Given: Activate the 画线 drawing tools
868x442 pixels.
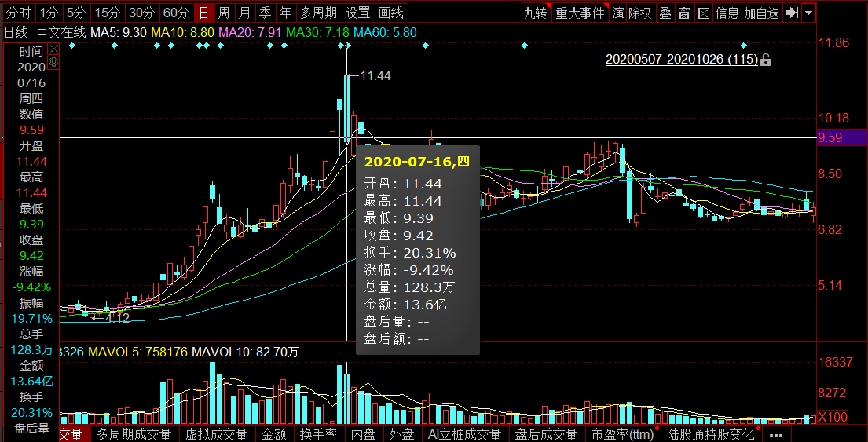Looking at the screenshot, I should (x=391, y=13).
